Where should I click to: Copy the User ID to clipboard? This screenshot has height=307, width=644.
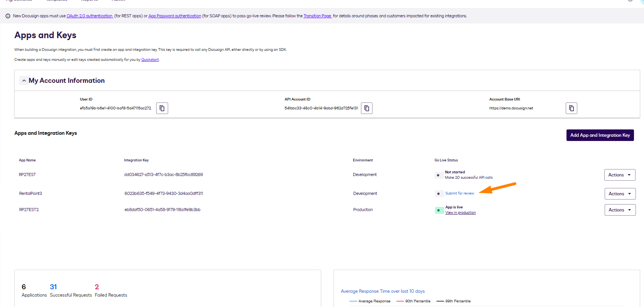pos(162,108)
